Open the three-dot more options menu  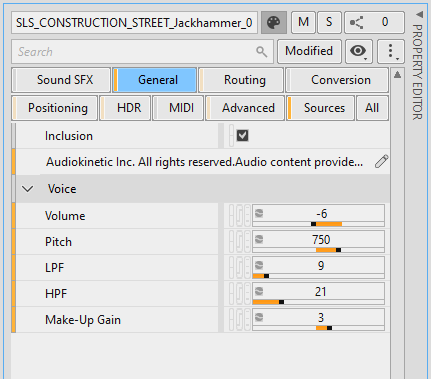391,51
